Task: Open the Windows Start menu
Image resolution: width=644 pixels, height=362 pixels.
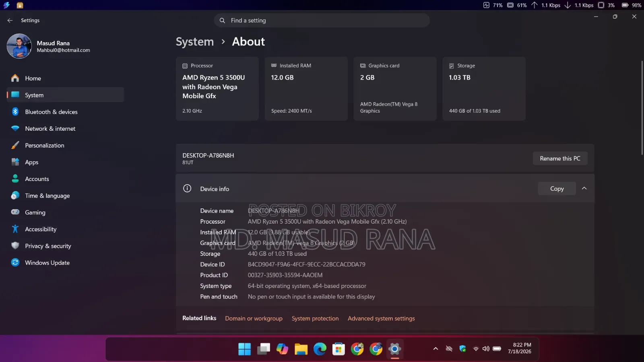Action: [244, 349]
